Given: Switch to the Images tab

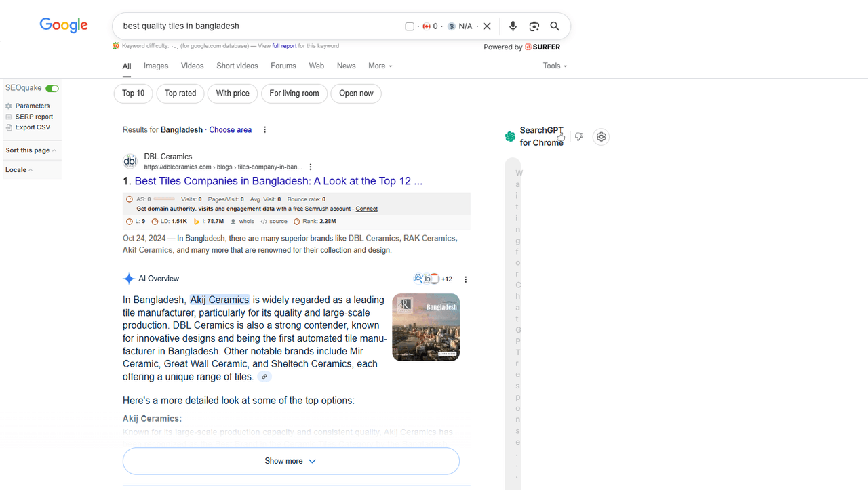Looking at the screenshot, I should click(x=156, y=66).
